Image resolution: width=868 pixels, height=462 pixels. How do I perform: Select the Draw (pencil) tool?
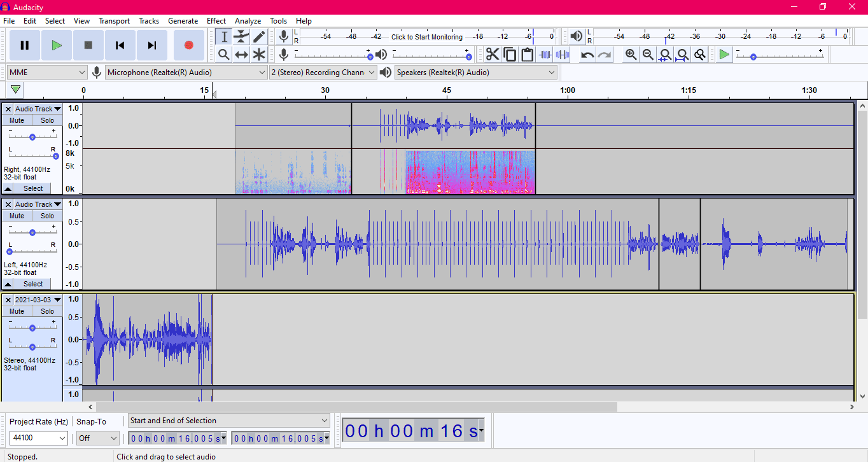[259, 36]
